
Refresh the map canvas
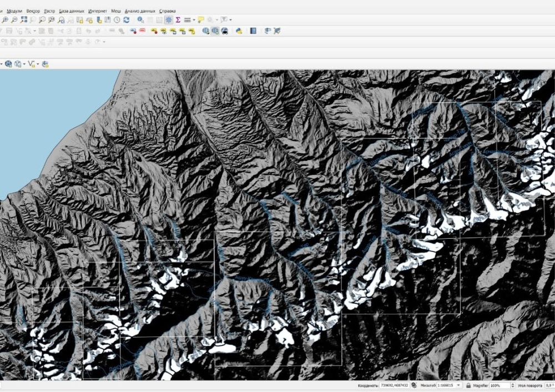[127, 20]
